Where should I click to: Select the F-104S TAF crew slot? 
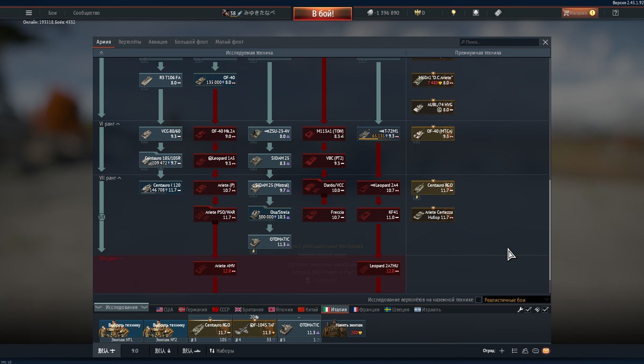[x=254, y=328]
